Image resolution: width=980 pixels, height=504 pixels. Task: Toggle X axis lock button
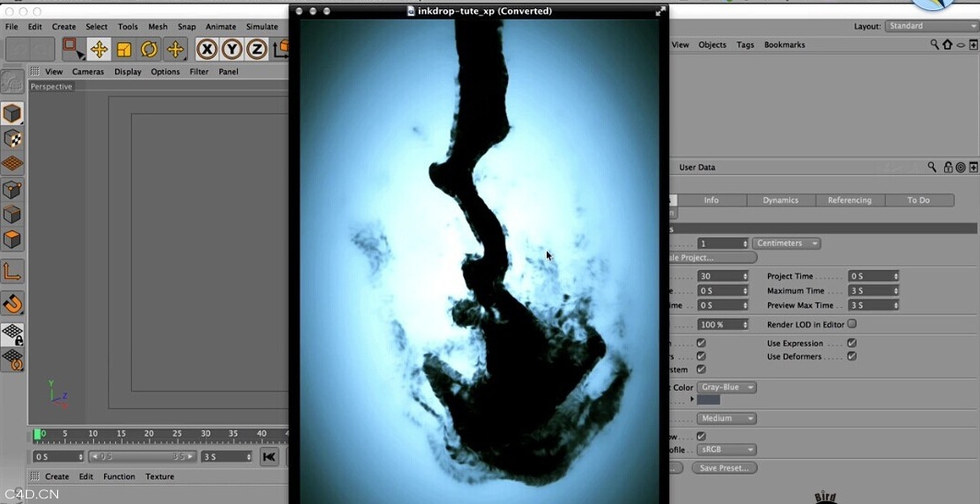(x=207, y=50)
